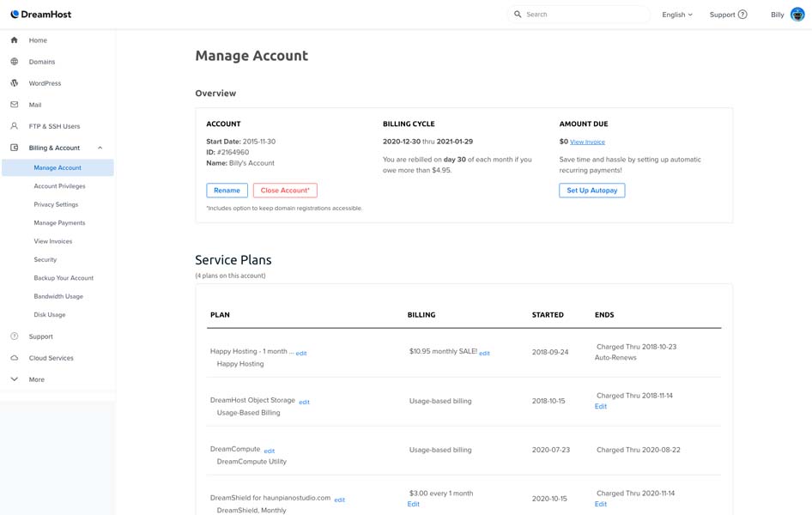Open WordPress in the sidebar
812x515 pixels.
(x=45, y=82)
